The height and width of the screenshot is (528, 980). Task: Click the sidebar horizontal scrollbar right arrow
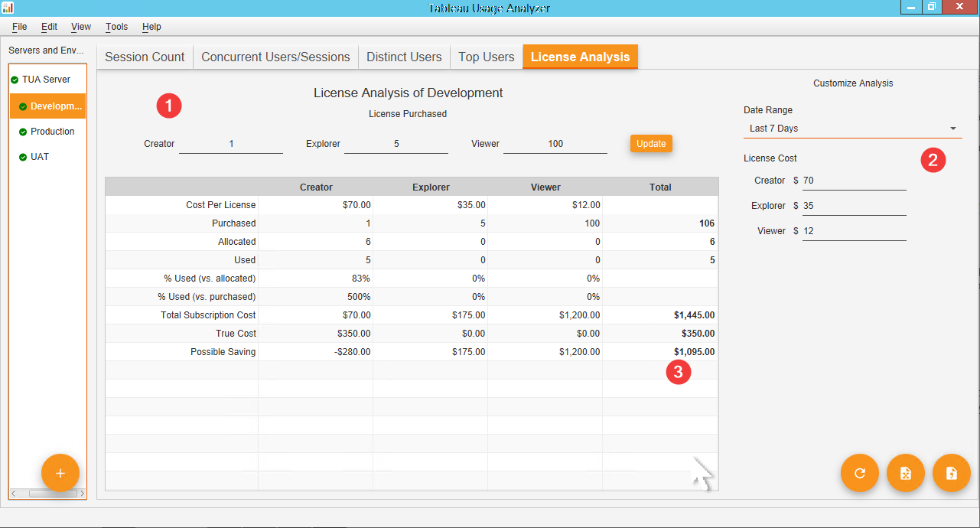[x=82, y=494]
